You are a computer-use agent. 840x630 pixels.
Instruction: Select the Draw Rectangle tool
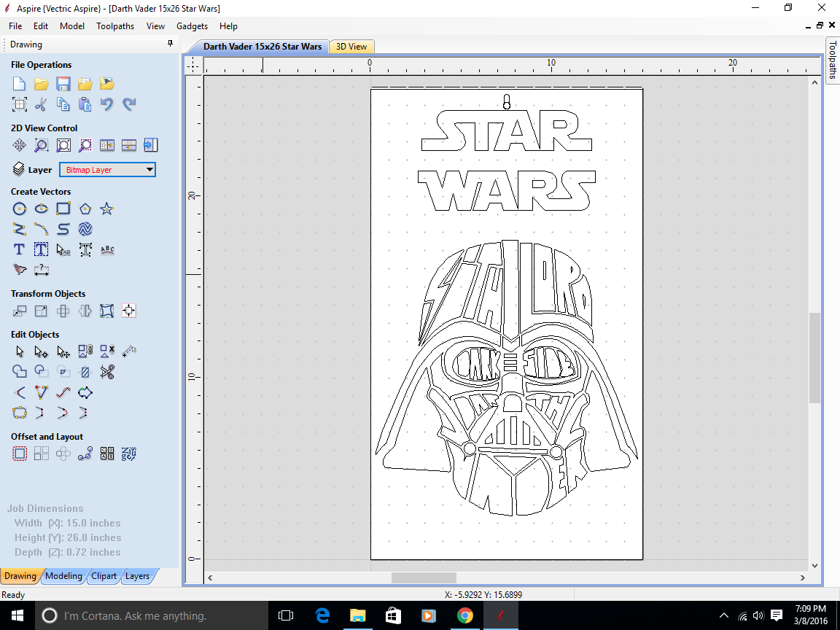(63, 209)
